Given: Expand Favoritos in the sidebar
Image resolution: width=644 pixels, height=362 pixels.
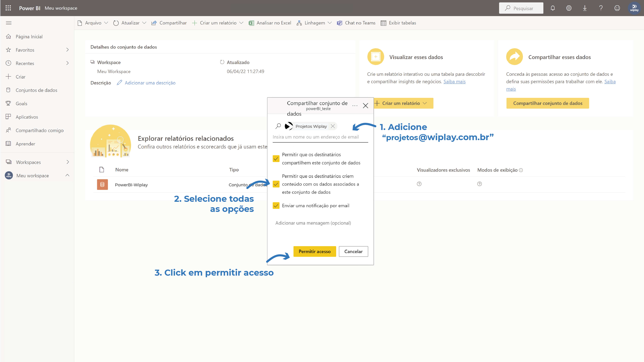Looking at the screenshot, I should click(x=67, y=50).
